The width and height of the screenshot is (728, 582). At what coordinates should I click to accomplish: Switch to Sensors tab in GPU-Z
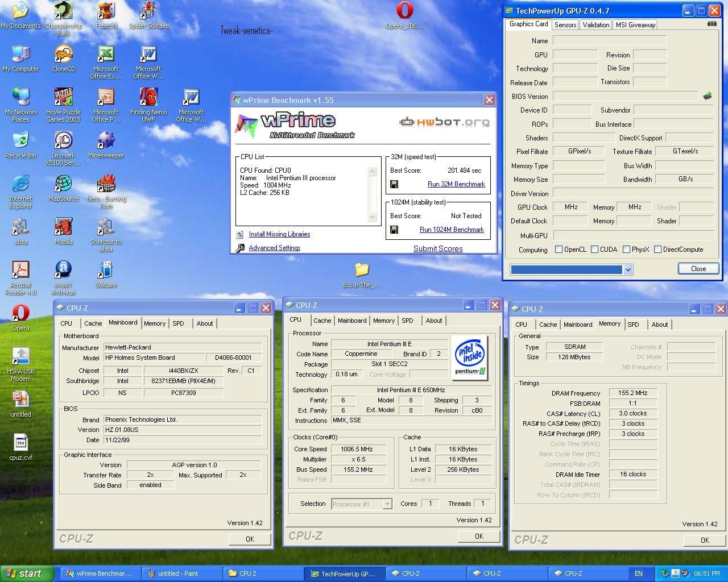565,24
